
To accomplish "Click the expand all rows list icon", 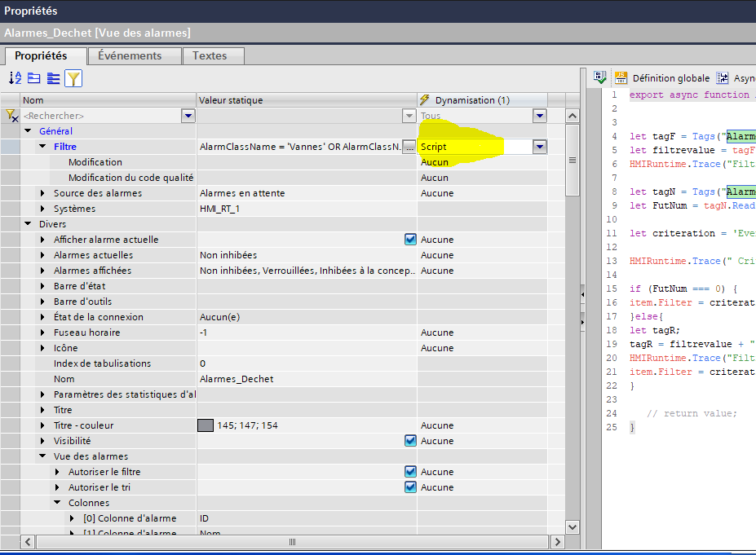I will click(54, 78).
